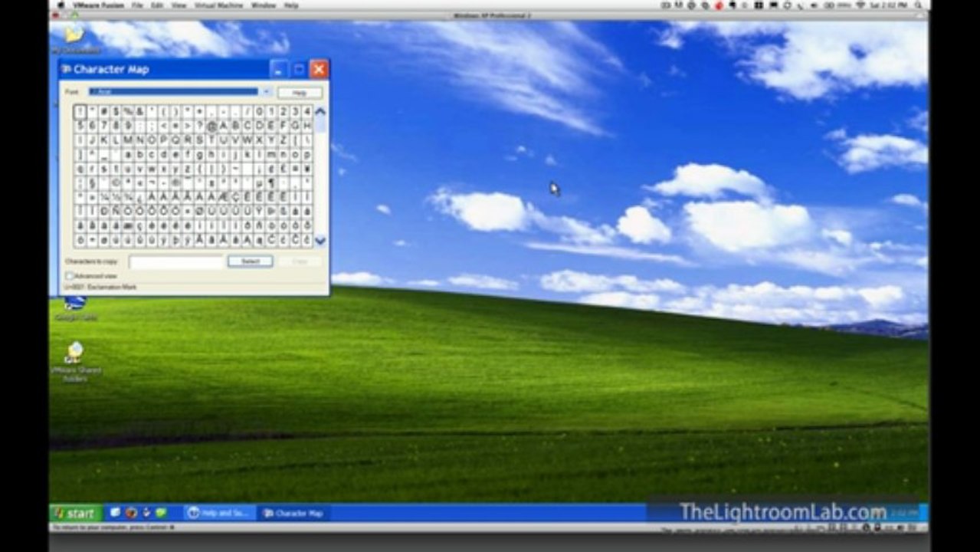
Task: Click the Character Map title bar icon
Action: (x=67, y=69)
